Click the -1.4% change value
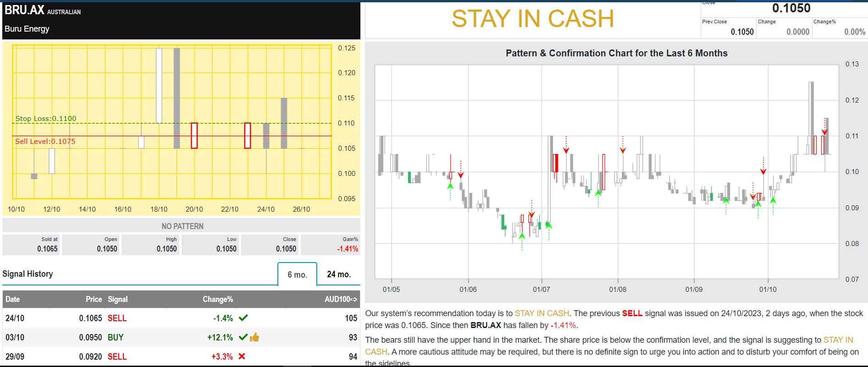868x367 pixels. click(x=223, y=318)
